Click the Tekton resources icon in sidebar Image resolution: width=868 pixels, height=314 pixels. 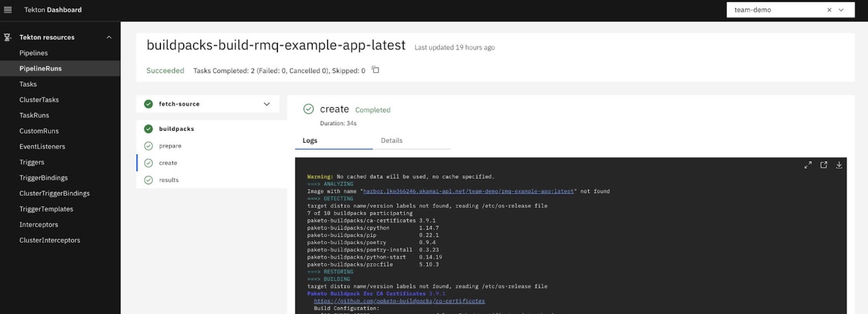coord(7,37)
